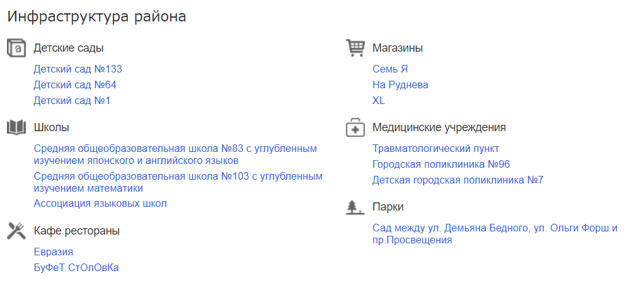Open the XL store link
Image resolution: width=644 pixels, height=290 pixels.
tap(379, 101)
